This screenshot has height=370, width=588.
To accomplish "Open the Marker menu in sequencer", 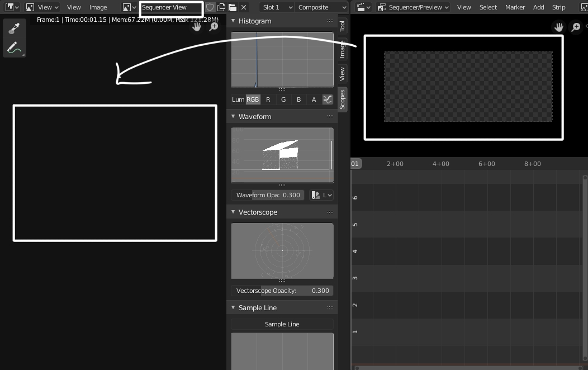I will (515, 7).
